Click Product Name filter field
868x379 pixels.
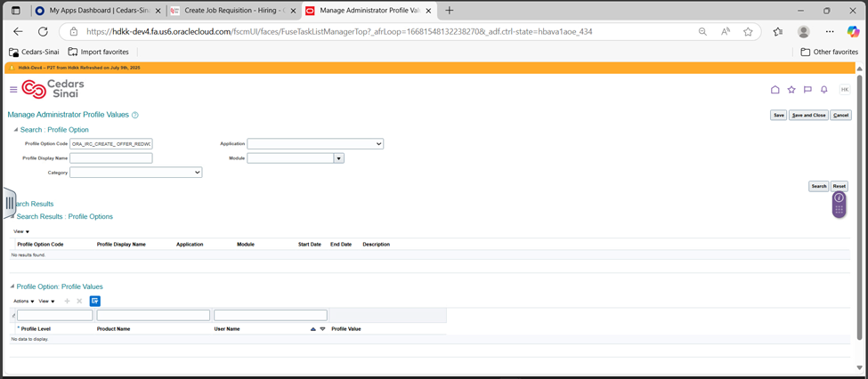153,315
